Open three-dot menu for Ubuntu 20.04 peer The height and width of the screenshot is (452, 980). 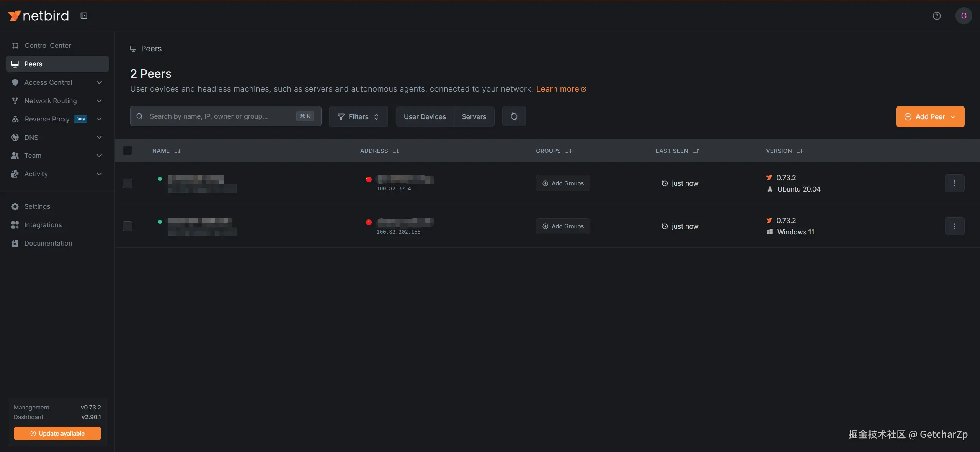[954, 183]
